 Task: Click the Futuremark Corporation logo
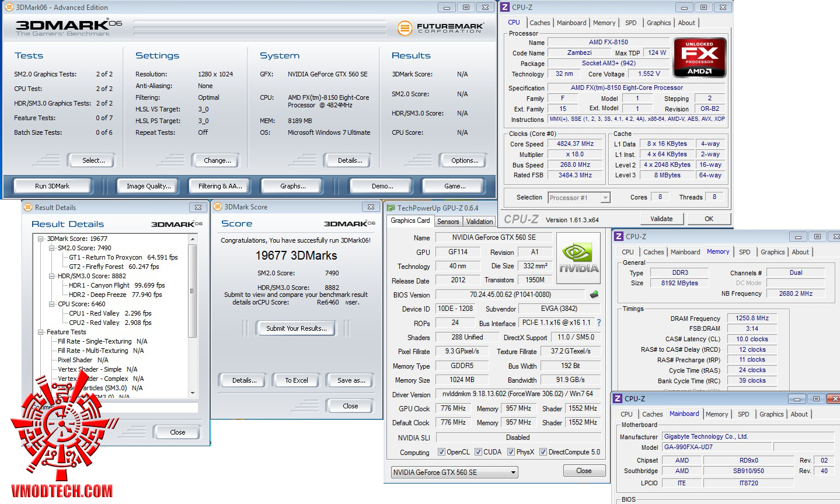441,27
